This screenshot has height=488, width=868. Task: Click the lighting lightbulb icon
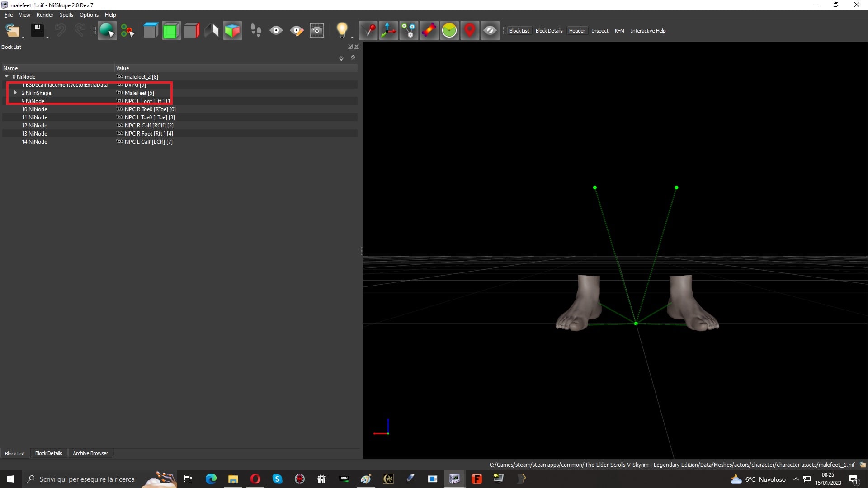coord(342,31)
